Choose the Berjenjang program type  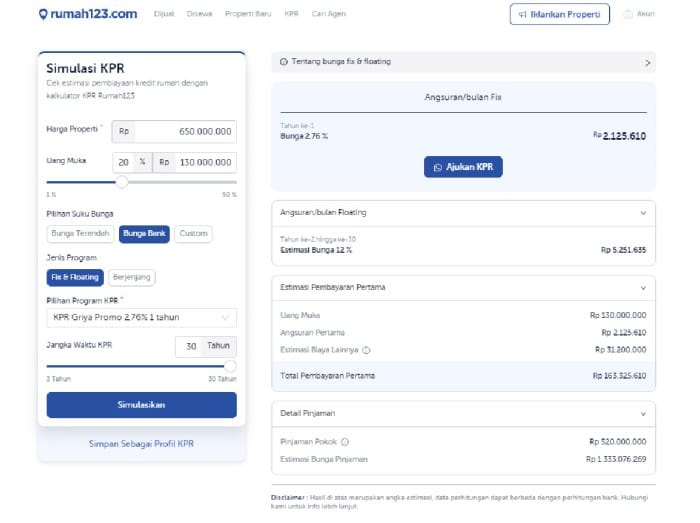(132, 277)
